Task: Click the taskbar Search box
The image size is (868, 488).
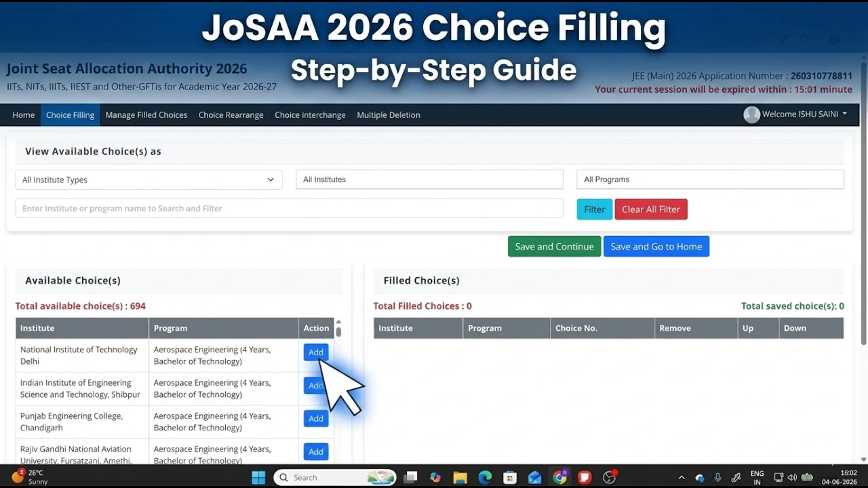Action: [336, 478]
